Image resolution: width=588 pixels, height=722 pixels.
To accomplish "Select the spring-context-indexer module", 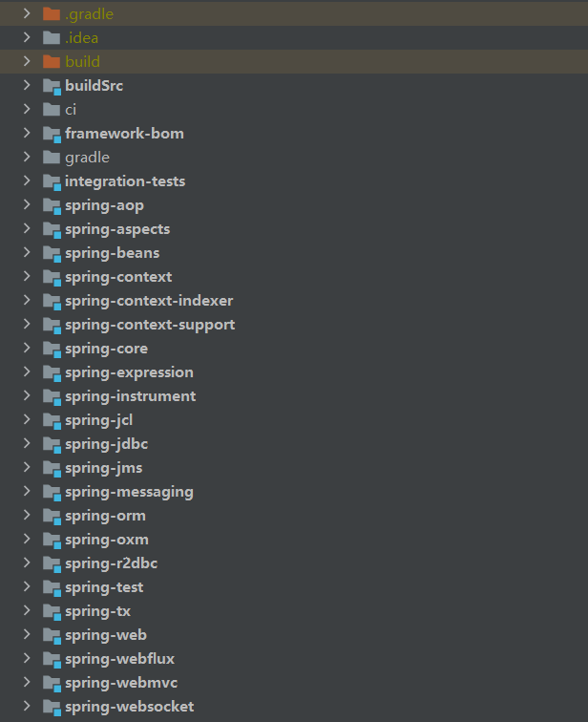I will tap(149, 301).
